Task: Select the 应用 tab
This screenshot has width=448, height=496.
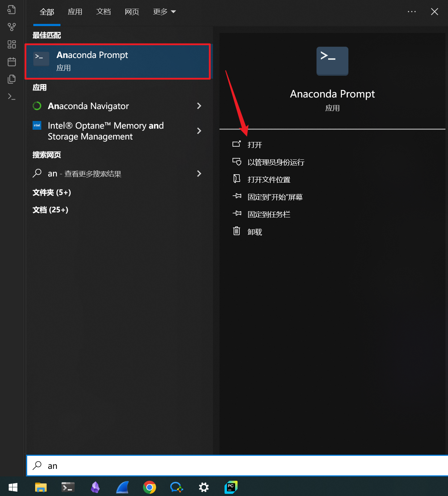Action: pos(75,12)
